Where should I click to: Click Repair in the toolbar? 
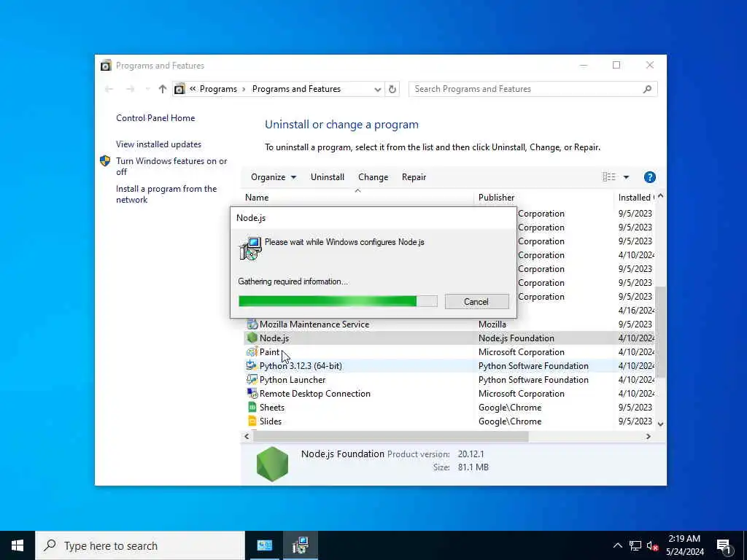pyautogui.click(x=414, y=177)
